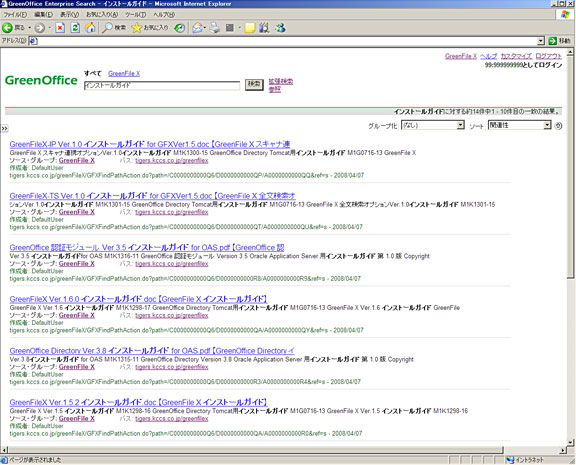576x465 pixels.
Task: Open result GreenFileX Ver.1.5.2 インストールガイド.doc
Action: (x=138, y=402)
